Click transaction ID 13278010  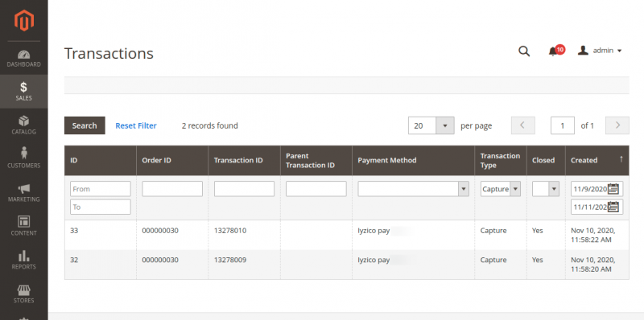[230, 231]
